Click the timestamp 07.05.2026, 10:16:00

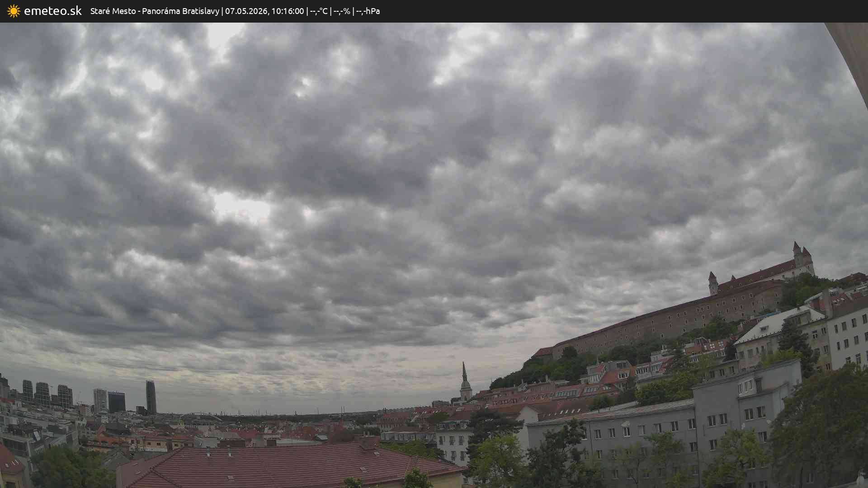click(x=264, y=11)
